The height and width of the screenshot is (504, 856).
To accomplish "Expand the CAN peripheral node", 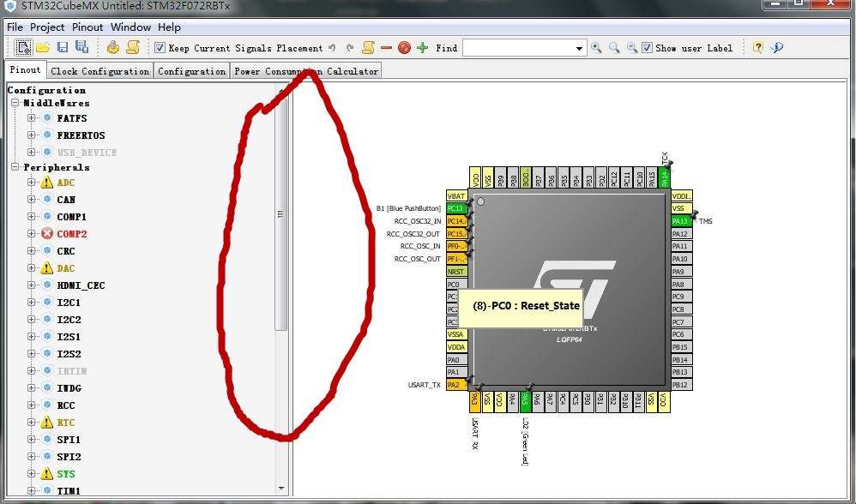I will [31, 199].
